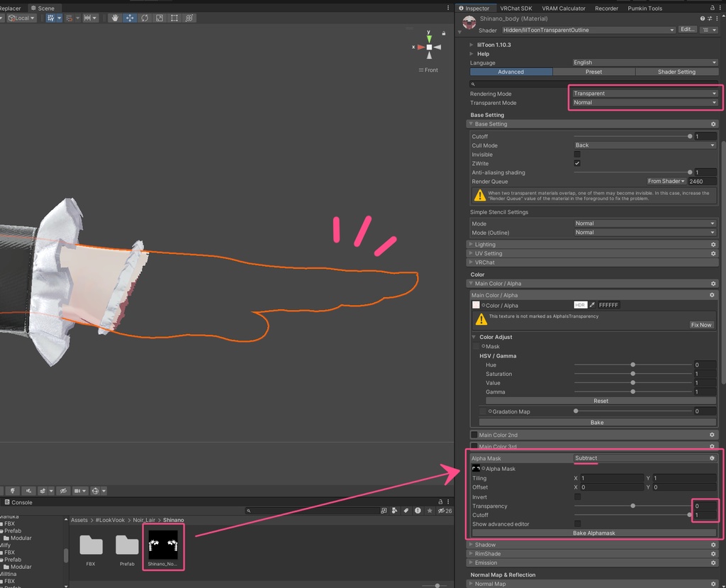The height and width of the screenshot is (588, 726).
Task: Switch to the Preset tab
Action: click(x=593, y=72)
